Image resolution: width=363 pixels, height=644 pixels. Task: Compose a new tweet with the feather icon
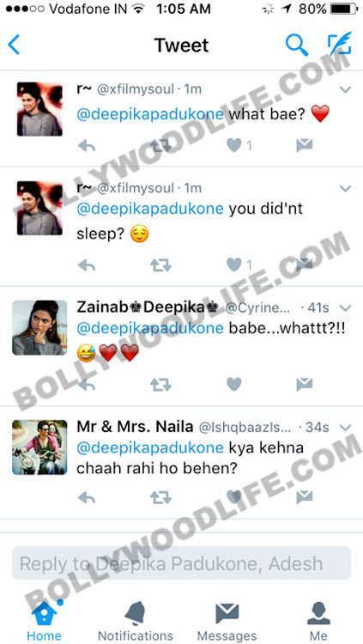pyautogui.click(x=340, y=44)
